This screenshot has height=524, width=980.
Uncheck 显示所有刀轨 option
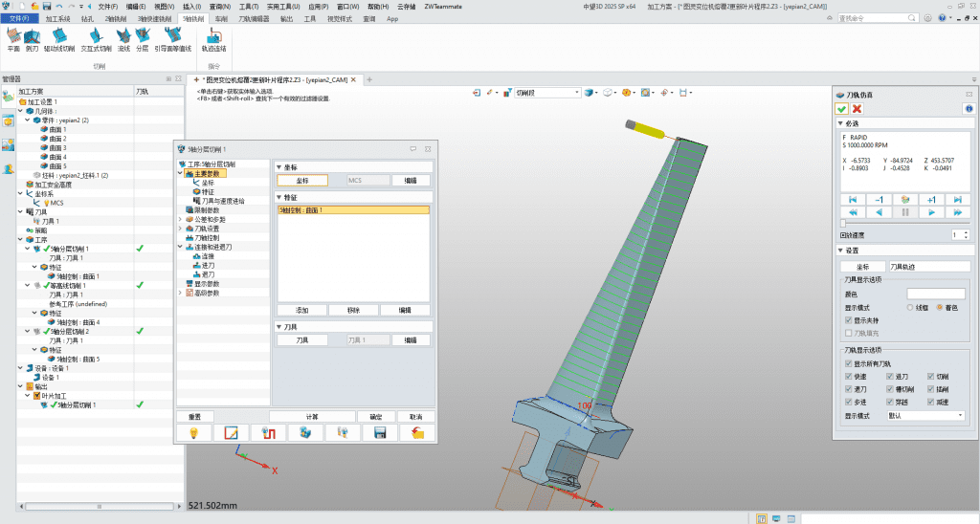849,364
